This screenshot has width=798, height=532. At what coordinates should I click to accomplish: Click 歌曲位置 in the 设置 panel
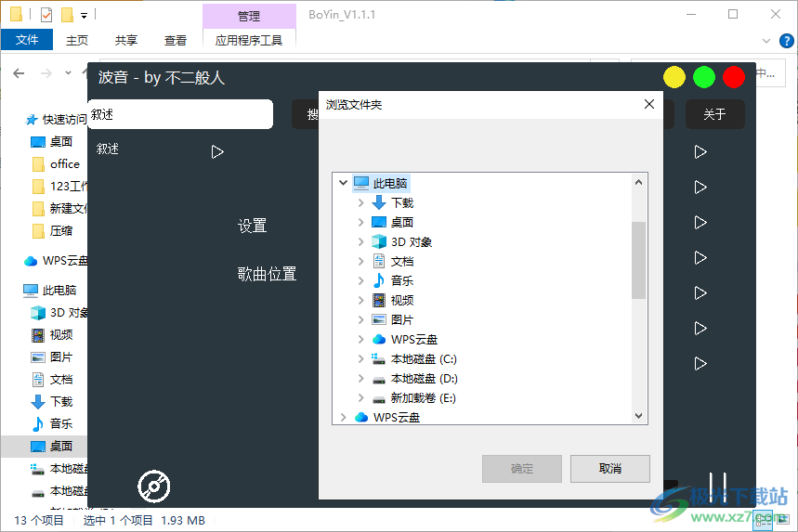[267, 274]
